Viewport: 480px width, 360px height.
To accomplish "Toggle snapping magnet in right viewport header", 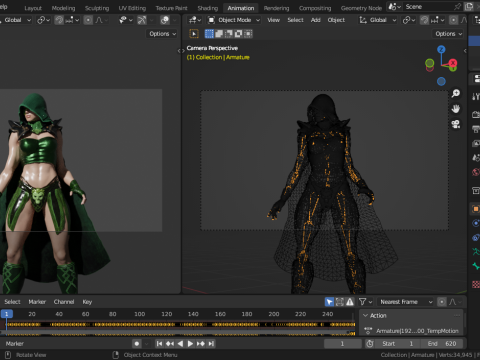I will (x=424, y=20).
